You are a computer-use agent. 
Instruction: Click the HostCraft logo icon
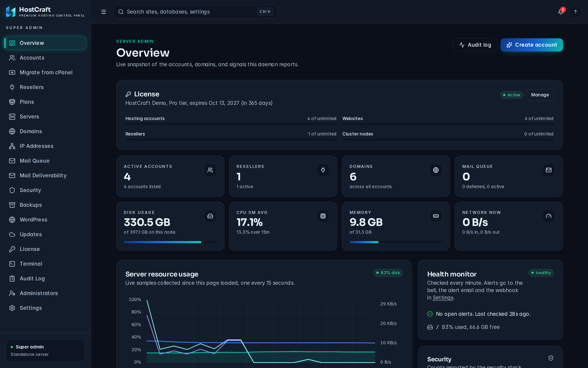point(11,12)
